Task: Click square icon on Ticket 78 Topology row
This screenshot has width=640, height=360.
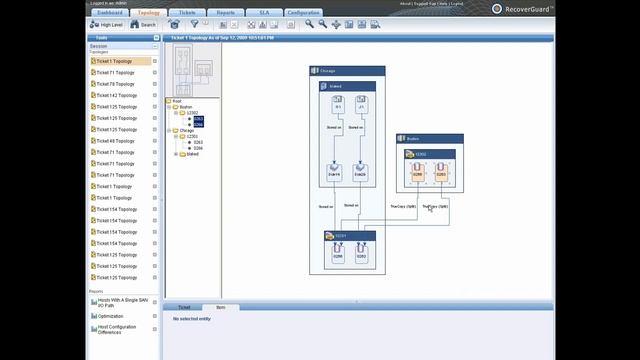Action: (x=155, y=84)
